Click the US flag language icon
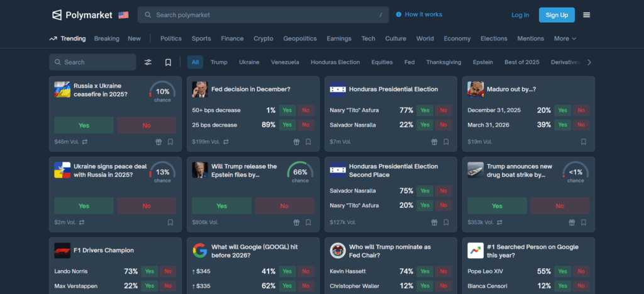The image size is (644, 294). tap(123, 14)
